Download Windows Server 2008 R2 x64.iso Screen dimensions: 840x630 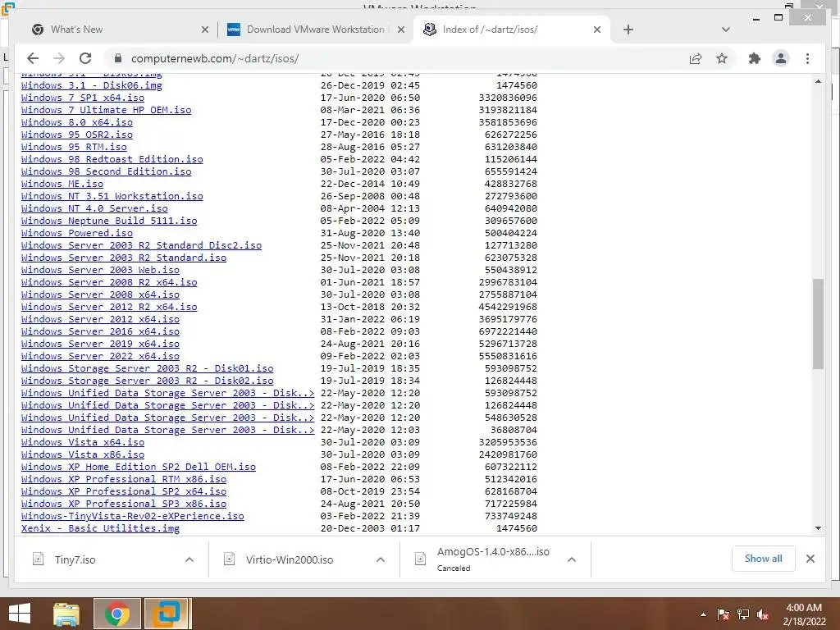click(109, 282)
